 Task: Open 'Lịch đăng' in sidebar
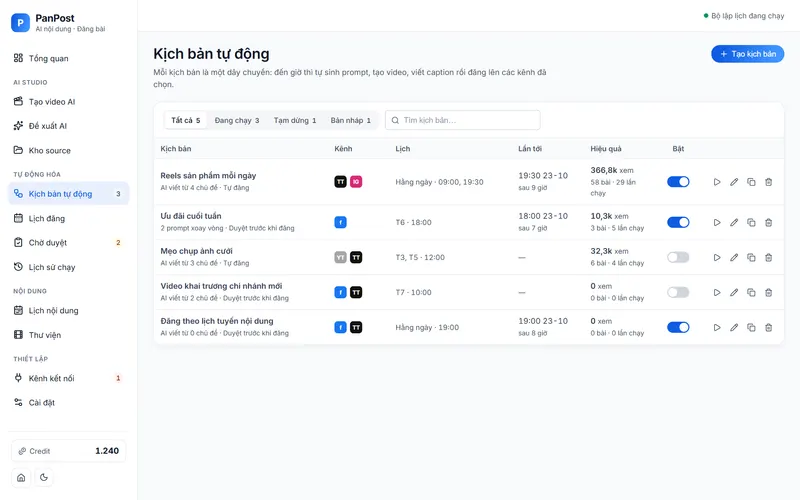(68, 218)
